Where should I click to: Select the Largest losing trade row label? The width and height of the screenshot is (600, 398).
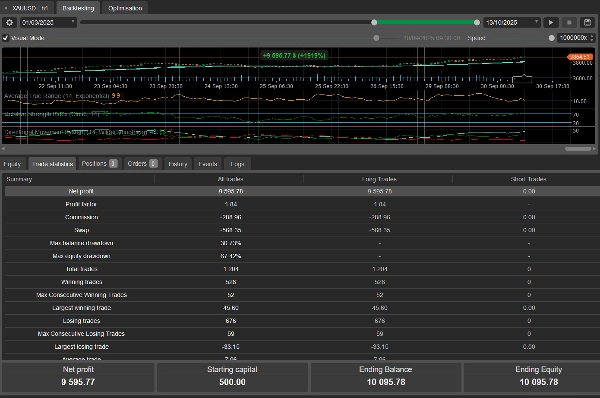82,347
